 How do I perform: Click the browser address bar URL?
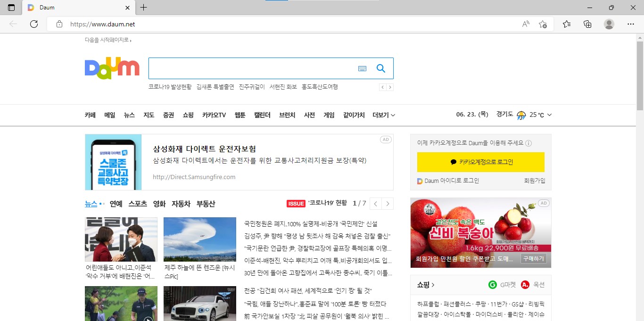tap(103, 24)
